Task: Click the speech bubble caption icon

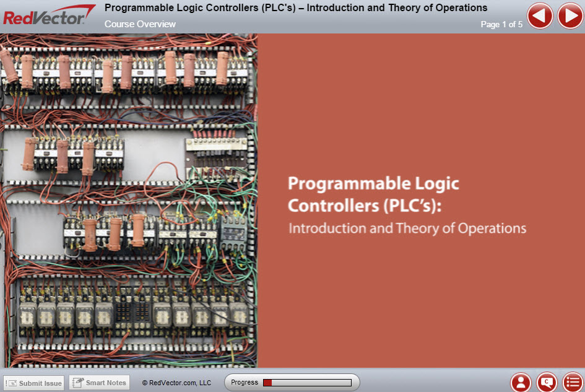Action: [547, 382]
